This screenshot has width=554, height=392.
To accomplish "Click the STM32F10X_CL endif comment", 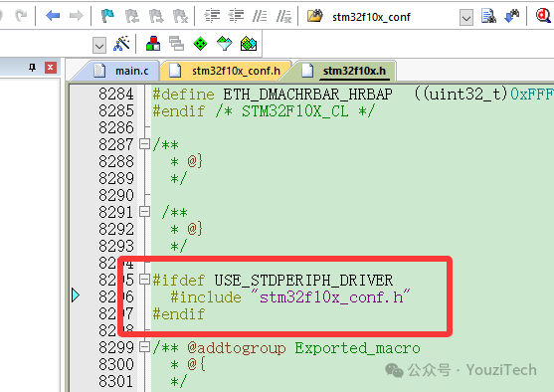I will tap(294, 111).
